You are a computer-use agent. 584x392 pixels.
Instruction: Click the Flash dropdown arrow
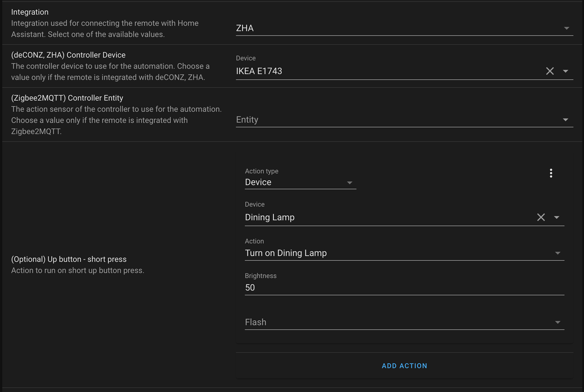(x=557, y=323)
